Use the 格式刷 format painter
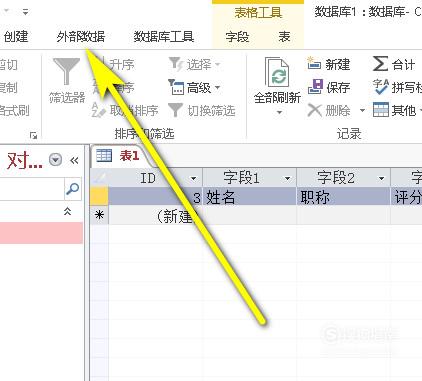The width and height of the screenshot is (422, 381). point(15,110)
